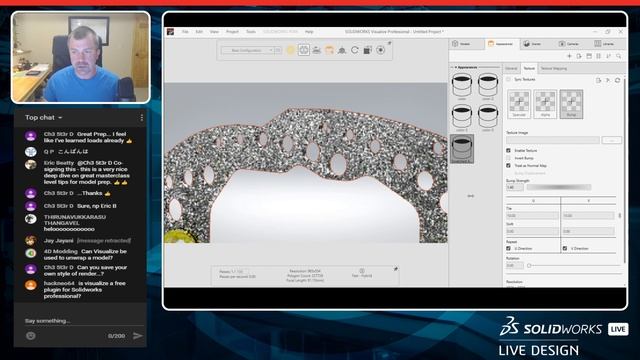Open the General appearance tab
Screen dimensions: 640x360
coord(511,69)
